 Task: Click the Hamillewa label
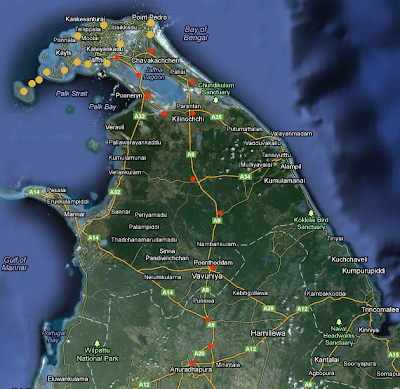click(x=268, y=333)
